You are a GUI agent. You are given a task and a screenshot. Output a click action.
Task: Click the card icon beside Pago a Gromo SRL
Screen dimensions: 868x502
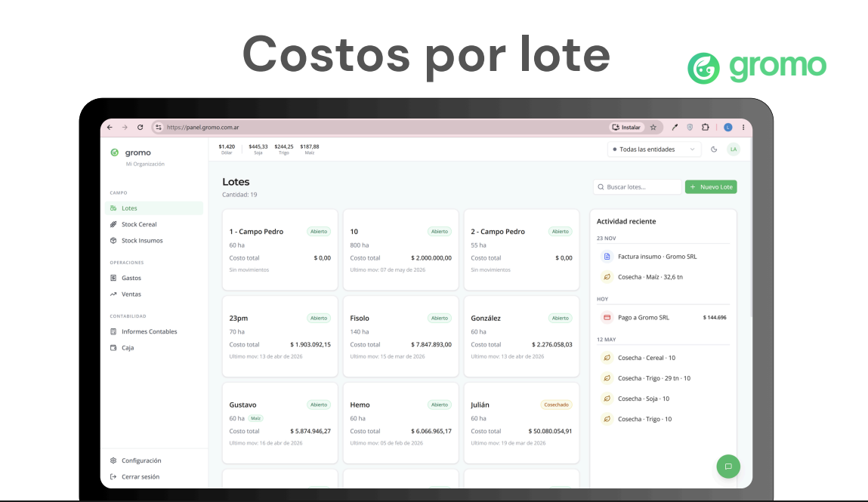tap(607, 317)
